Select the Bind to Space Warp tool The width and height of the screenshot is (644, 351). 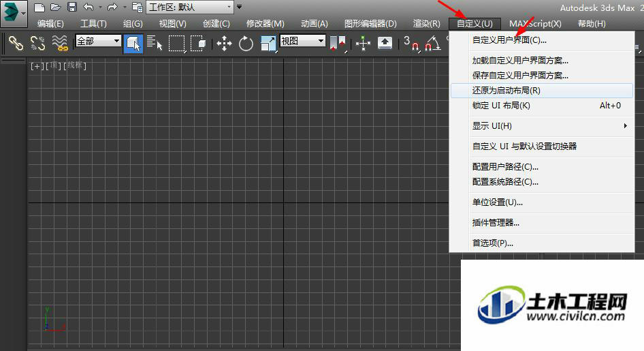point(59,43)
